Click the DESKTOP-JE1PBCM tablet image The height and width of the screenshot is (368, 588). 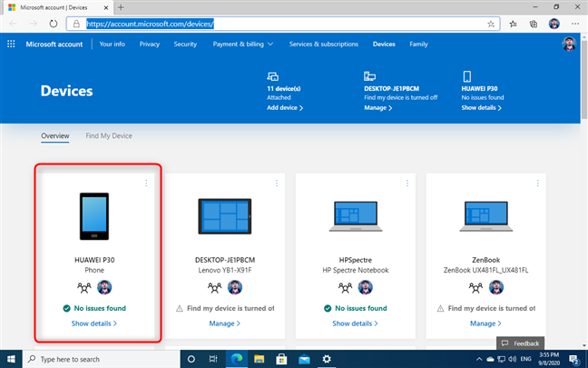tap(225, 216)
